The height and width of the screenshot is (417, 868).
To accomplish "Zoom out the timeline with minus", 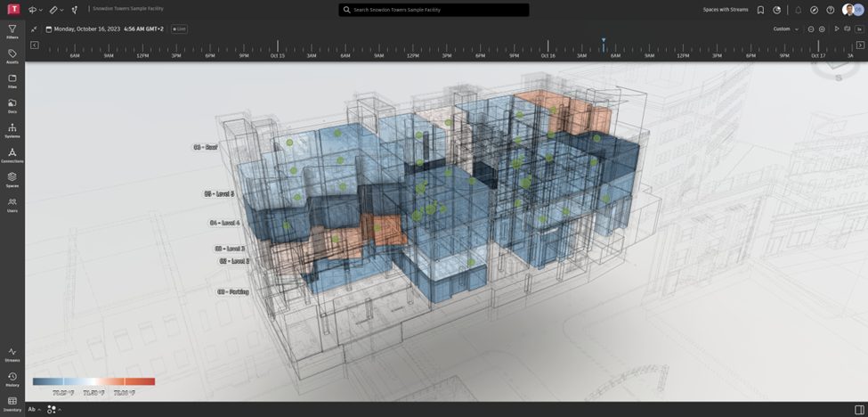I will [811, 29].
